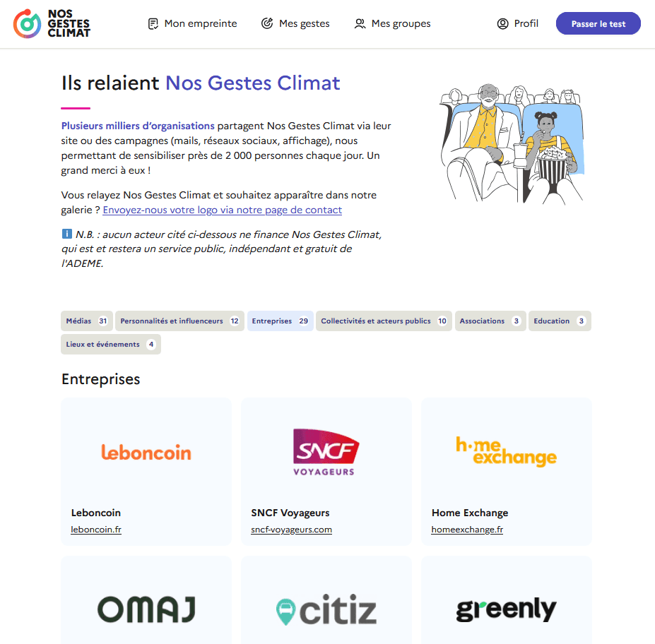Click the Nos Gestes Climat logo
This screenshot has height=644, width=655.
point(52,24)
